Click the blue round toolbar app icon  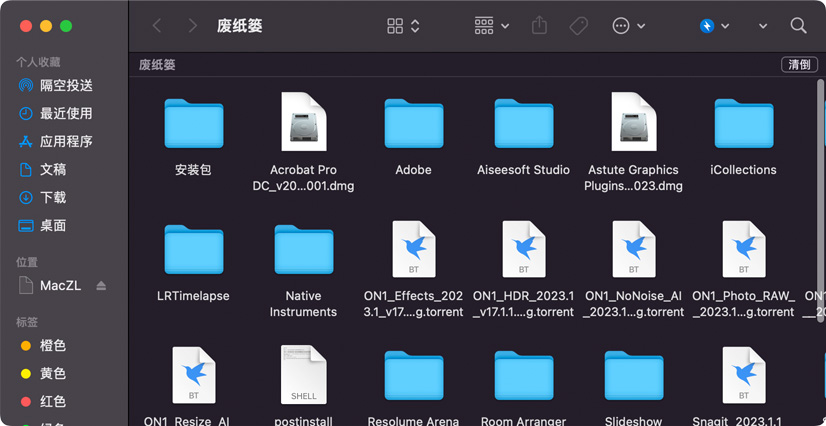(x=707, y=26)
